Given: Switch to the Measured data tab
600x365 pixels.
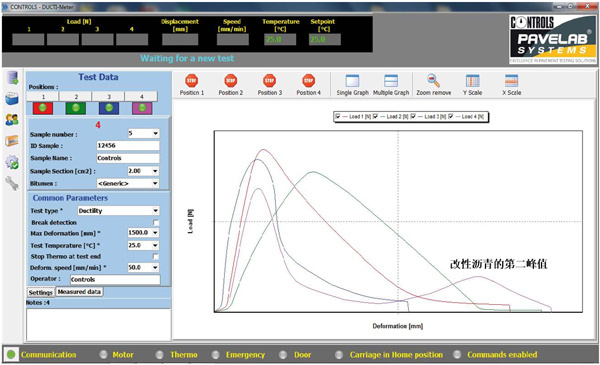Looking at the screenshot, I should tap(79, 292).
